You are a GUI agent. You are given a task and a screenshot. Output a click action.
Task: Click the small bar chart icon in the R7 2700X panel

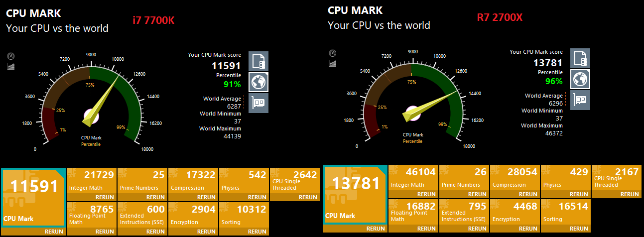pyautogui.click(x=333, y=63)
